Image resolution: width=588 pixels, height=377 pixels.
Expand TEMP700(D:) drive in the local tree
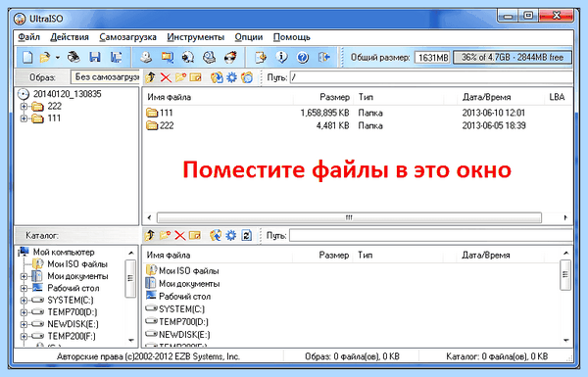(x=24, y=312)
